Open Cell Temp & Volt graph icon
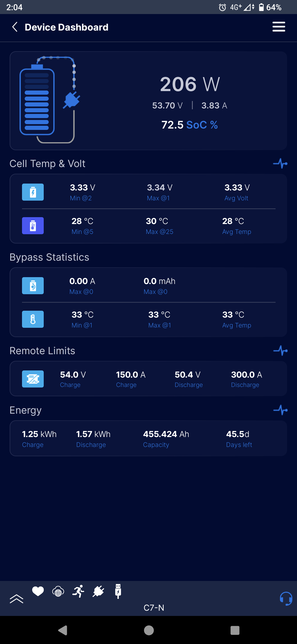 coord(280,163)
